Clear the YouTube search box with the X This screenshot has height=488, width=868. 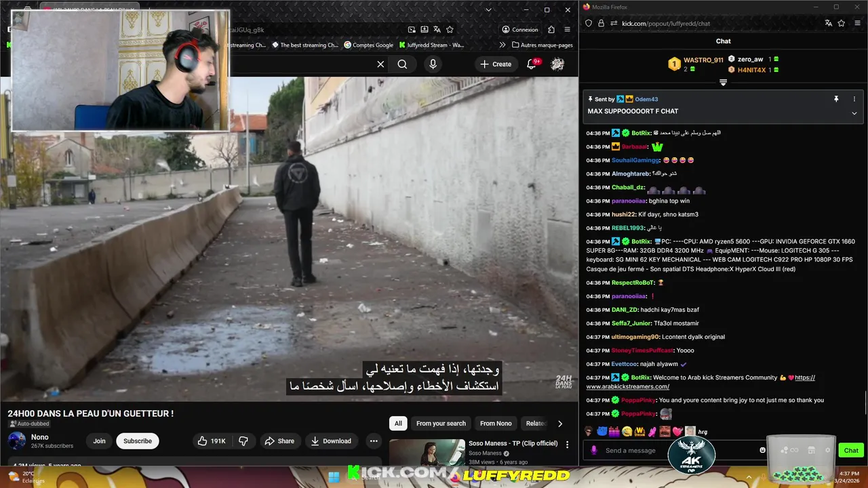(380, 64)
